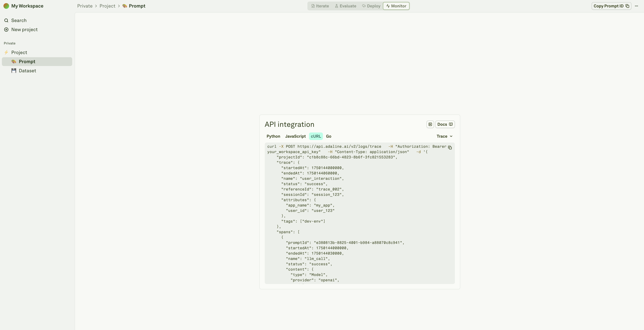Select the Monitor activity icon

388,6
